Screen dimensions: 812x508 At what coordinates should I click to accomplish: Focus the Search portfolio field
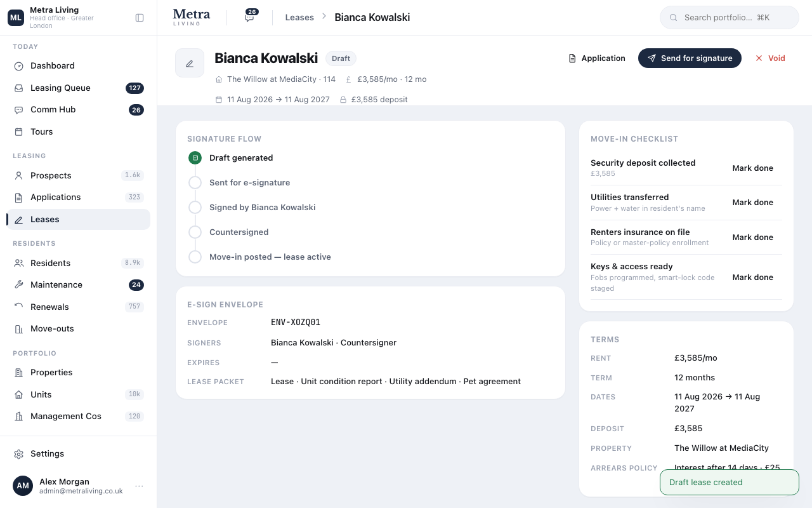(x=729, y=18)
